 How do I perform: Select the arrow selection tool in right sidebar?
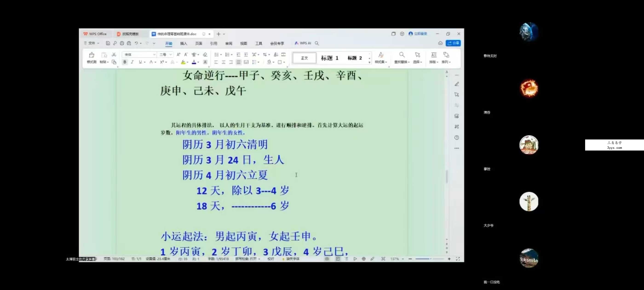(457, 95)
